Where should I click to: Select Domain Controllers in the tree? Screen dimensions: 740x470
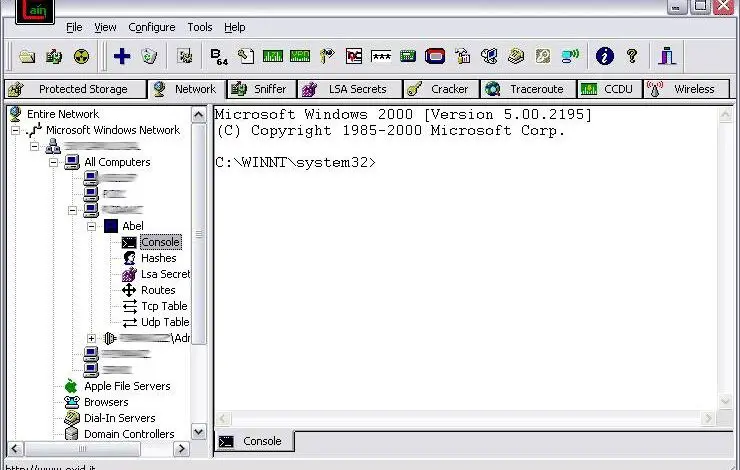tap(129, 434)
